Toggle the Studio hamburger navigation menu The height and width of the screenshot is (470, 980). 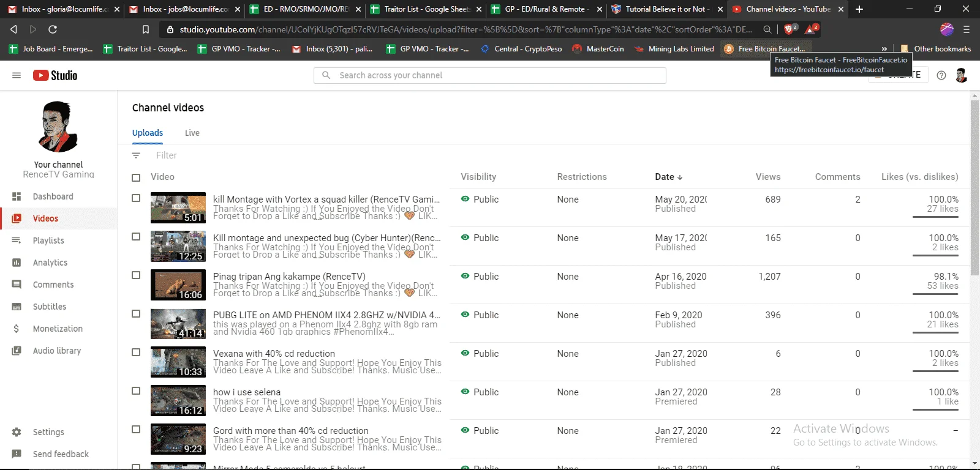(17, 75)
